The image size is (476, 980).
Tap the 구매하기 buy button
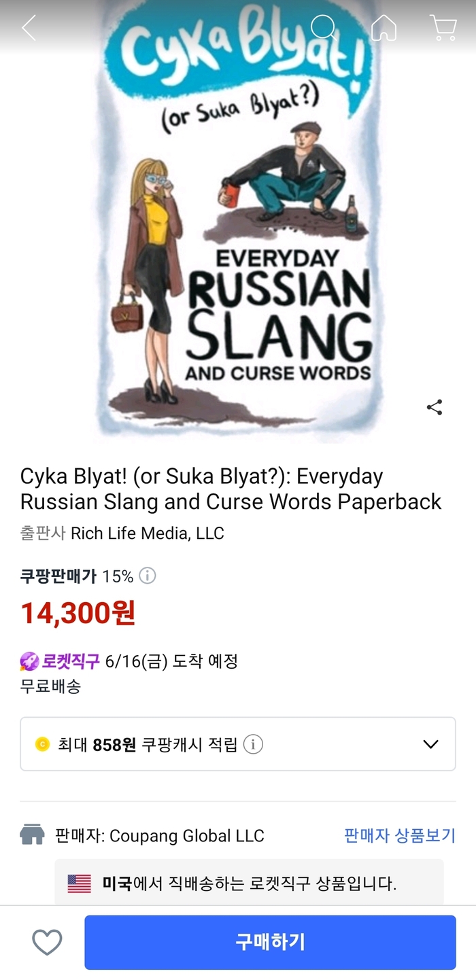(x=270, y=942)
